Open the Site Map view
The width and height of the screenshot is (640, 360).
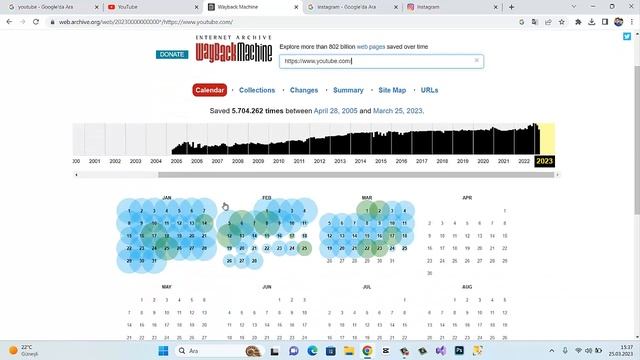(x=392, y=90)
